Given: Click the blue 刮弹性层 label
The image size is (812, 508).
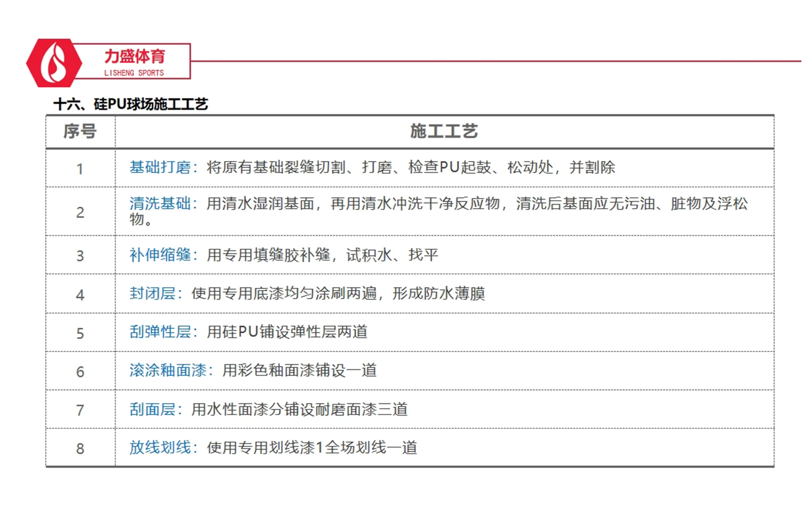Looking at the screenshot, I should pos(160,332).
